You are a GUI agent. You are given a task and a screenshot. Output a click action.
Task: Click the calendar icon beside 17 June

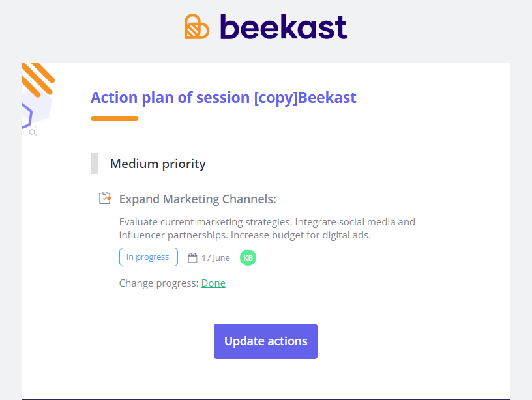point(192,258)
